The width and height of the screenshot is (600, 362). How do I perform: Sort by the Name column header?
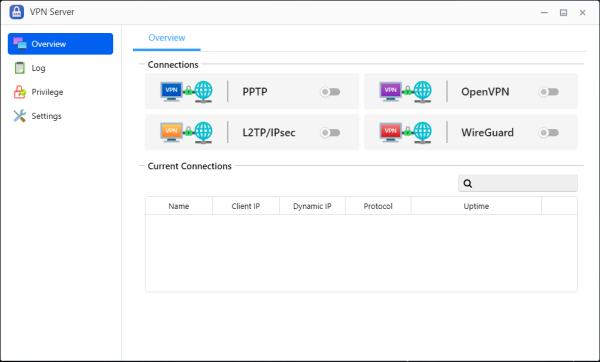[x=179, y=206]
